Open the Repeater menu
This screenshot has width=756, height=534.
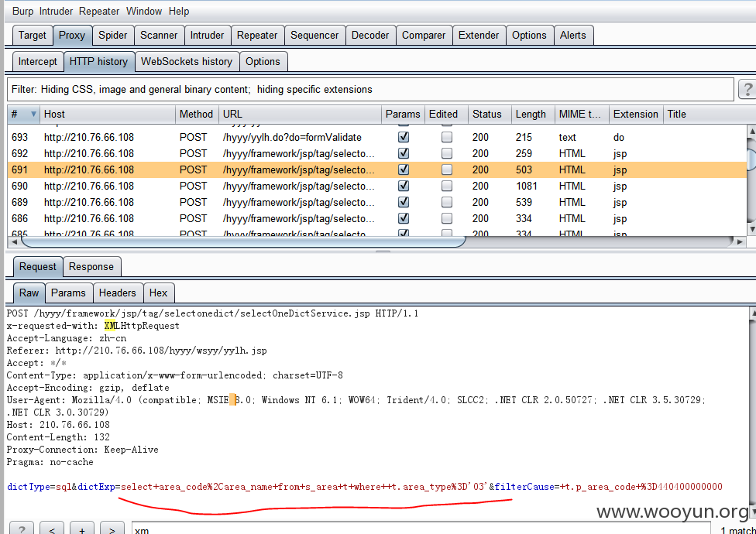(100, 11)
